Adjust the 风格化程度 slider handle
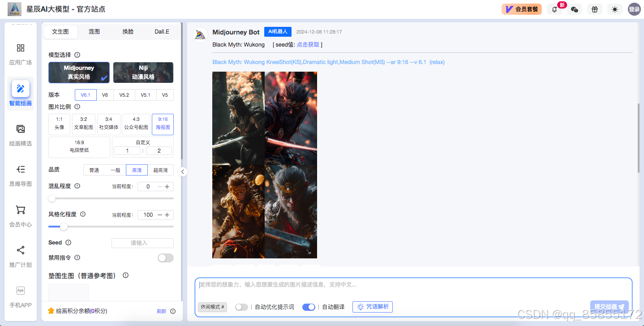 64,227
